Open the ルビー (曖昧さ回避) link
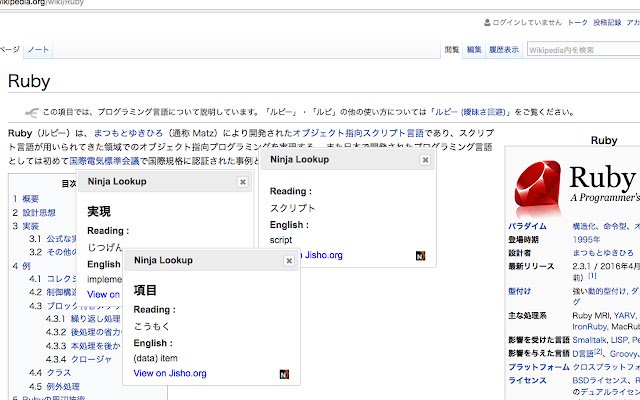 coord(470,112)
